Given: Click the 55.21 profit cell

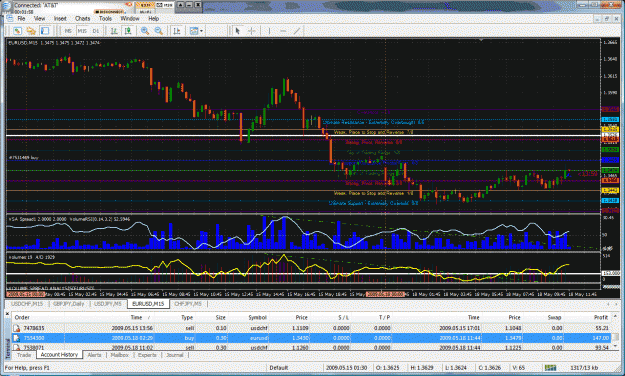Looking at the screenshot, I should (x=602, y=328).
